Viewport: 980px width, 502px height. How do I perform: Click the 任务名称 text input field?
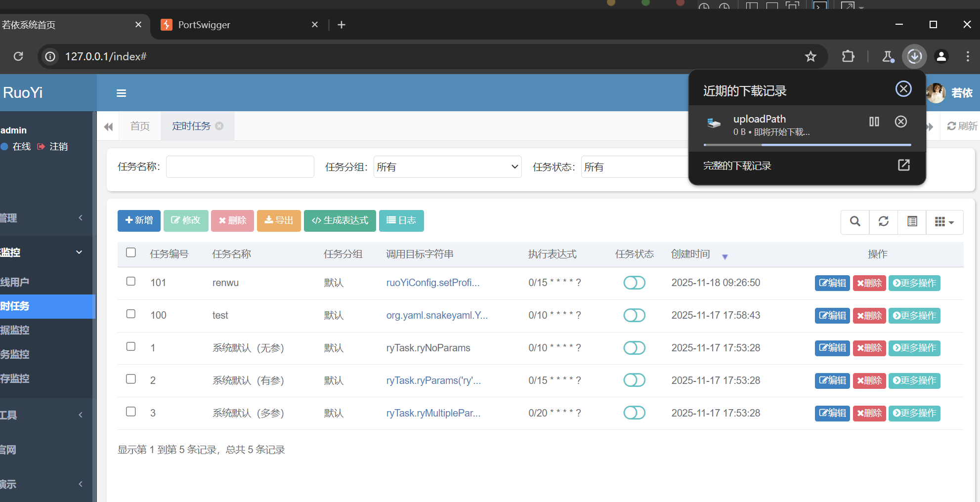[x=240, y=167]
